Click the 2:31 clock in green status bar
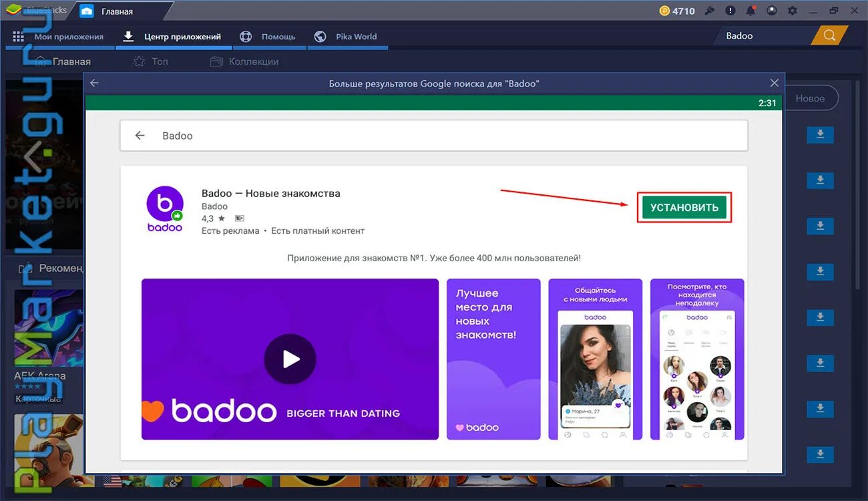This screenshot has width=868, height=501. 767,103
